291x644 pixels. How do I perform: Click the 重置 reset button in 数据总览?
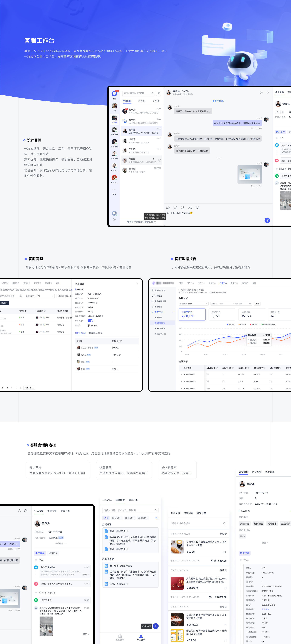click(257, 304)
